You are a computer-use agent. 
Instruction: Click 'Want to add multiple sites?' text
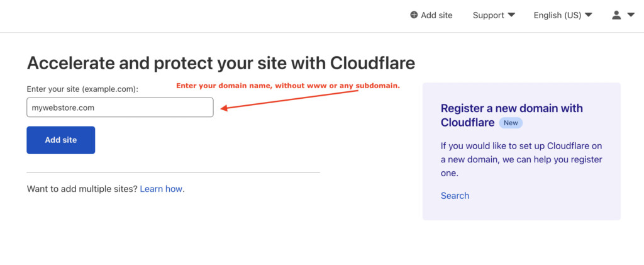coord(82,189)
